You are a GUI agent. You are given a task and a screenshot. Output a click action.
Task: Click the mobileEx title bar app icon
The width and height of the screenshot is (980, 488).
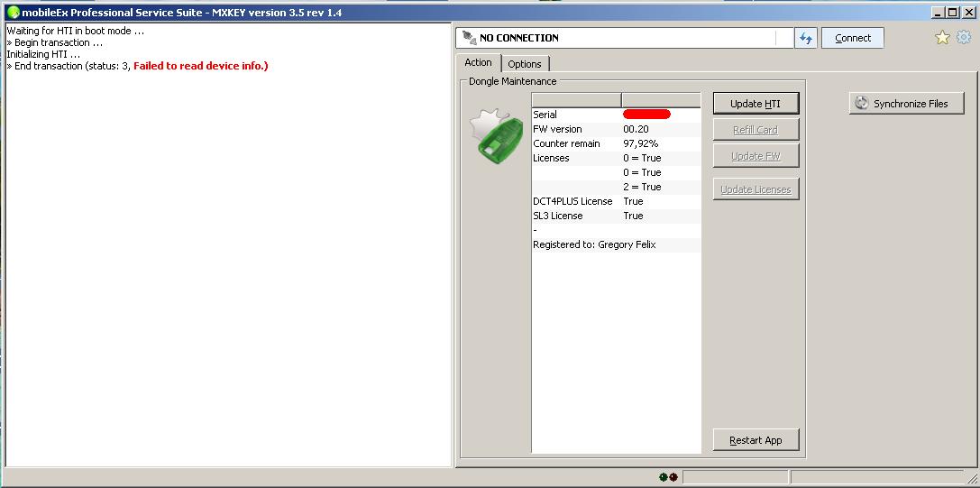tap(14, 13)
